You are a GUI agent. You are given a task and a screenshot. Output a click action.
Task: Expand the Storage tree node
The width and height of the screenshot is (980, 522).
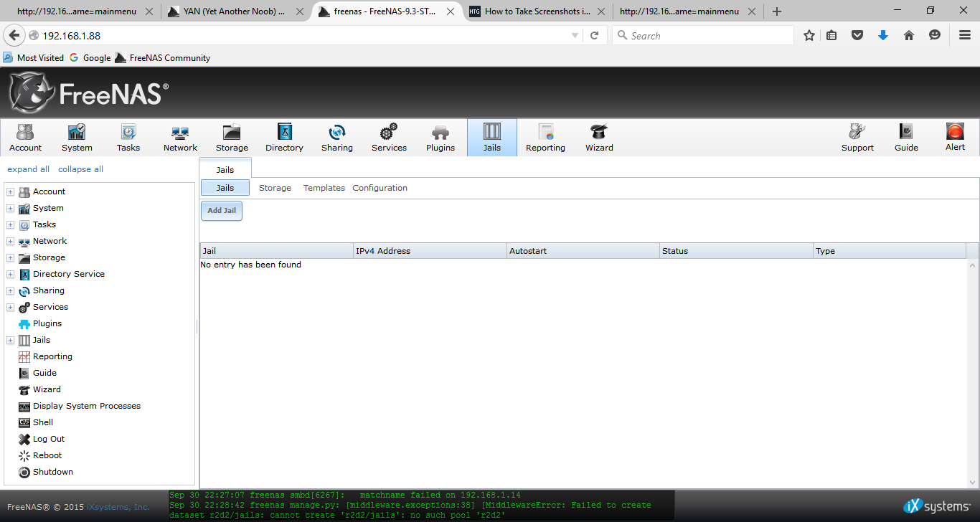point(10,257)
